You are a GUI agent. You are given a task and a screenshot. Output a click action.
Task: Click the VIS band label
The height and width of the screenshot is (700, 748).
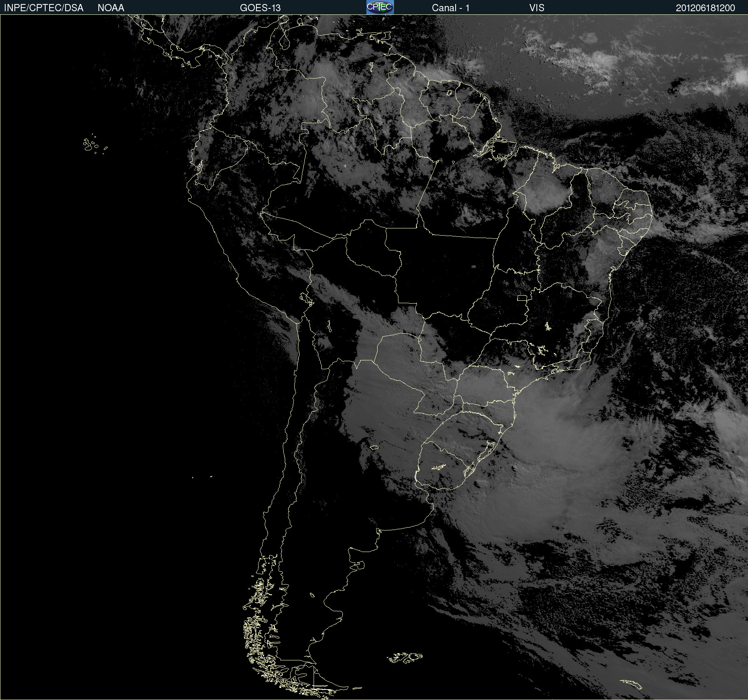click(x=537, y=8)
